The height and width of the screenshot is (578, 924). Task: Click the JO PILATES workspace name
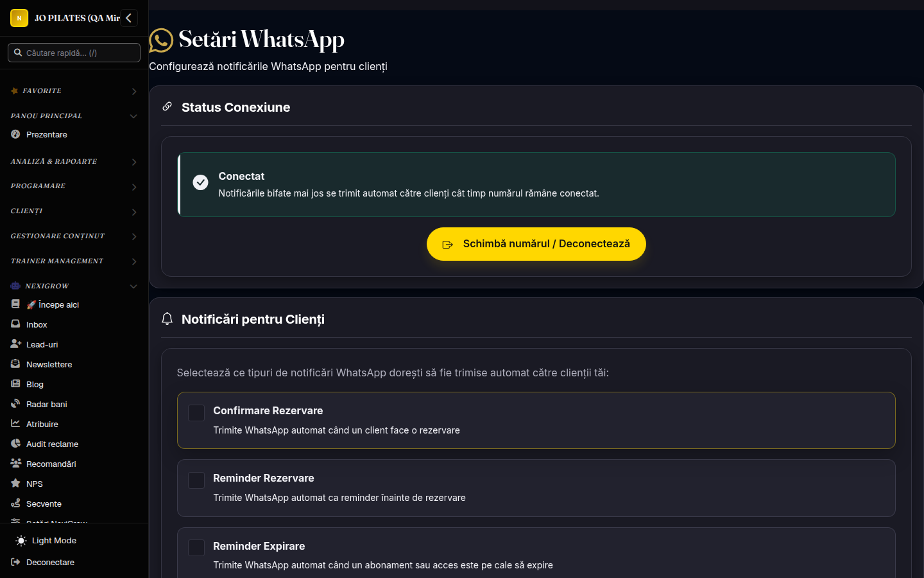pyautogui.click(x=77, y=18)
